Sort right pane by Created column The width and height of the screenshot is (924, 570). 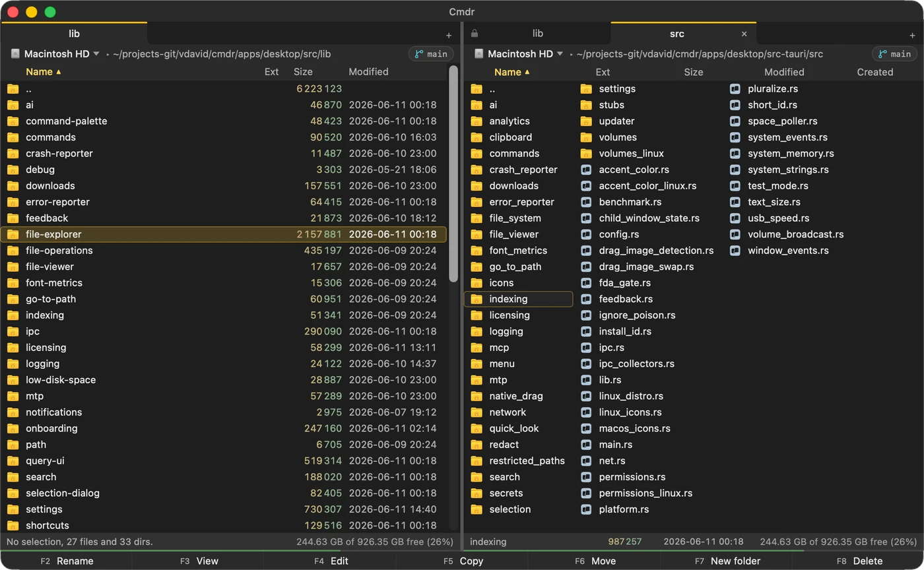coord(875,72)
